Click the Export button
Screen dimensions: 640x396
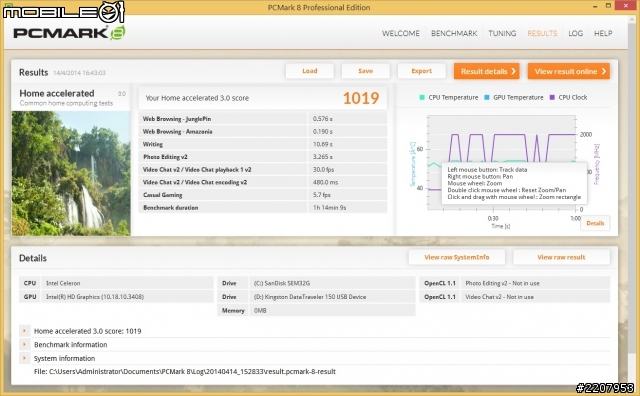421,71
